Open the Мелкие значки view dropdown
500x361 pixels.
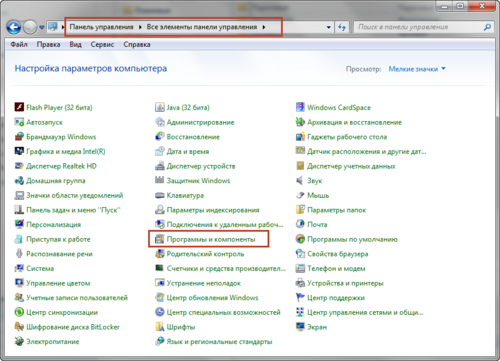417,69
